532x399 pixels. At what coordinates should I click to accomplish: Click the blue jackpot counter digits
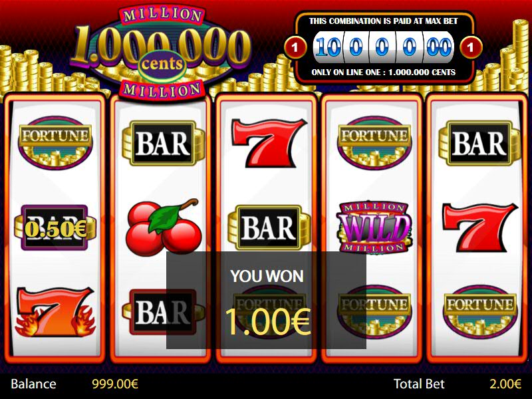[x=384, y=47]
